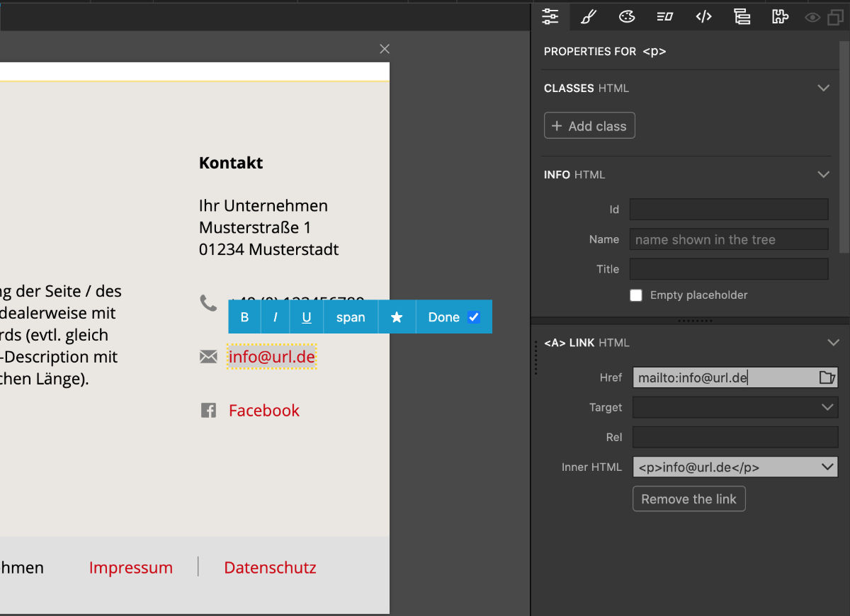Viewport: 850px width, 616px height.
Task: Click the Name input field
Action: pyautogui.click(x=728, y=239)
